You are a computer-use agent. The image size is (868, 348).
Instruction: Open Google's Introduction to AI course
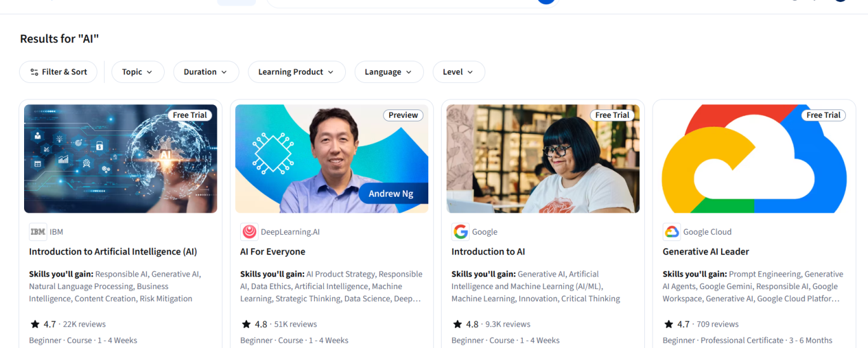pos(488,252)
